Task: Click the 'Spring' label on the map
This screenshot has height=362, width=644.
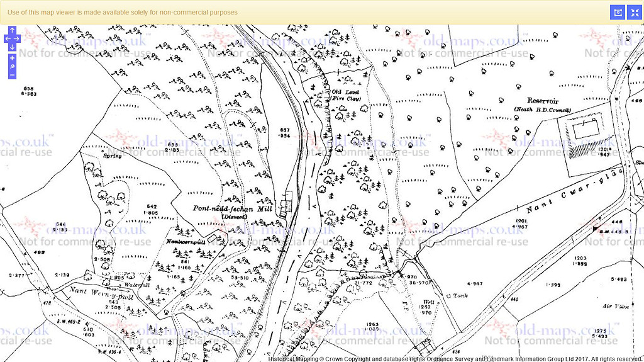Action: click(x=112, y=156)
